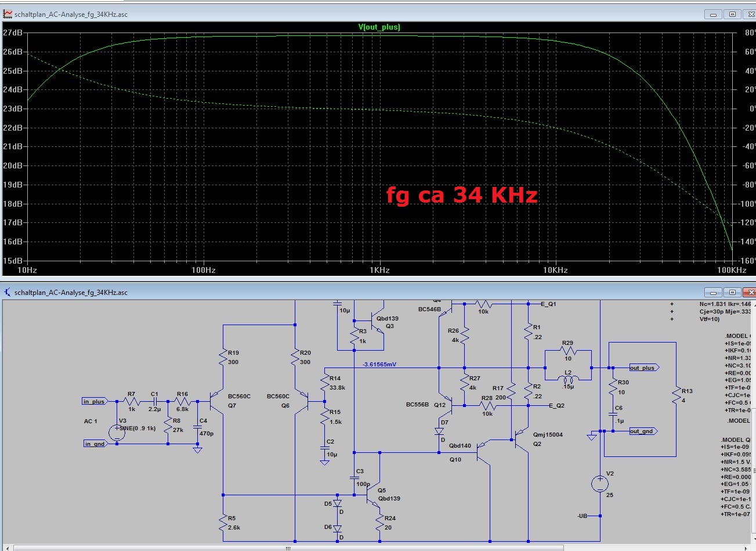Click the 100Hz frequency axis label
This screenshot has height=551, width=756.
point(204,270)
